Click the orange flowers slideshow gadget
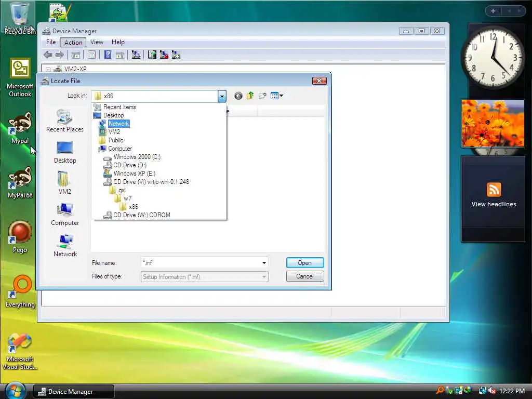Image resolution: width=532 pixels, height=399 pixels. tap(493, 123)
